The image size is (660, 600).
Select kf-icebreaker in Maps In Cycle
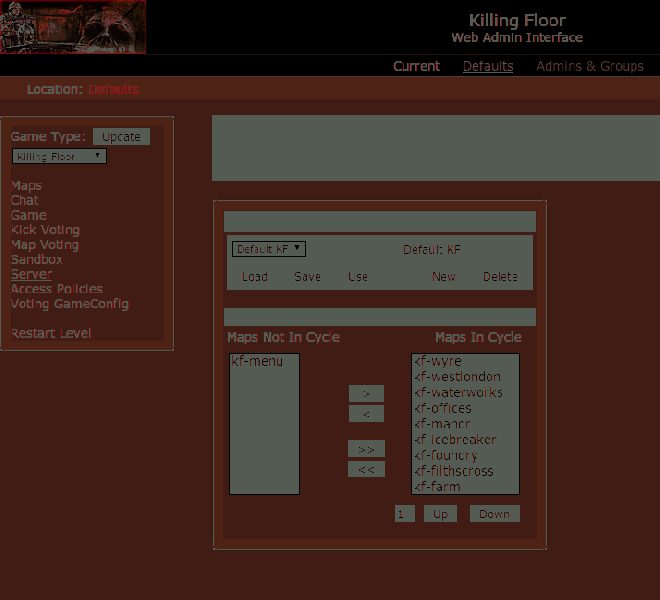click(465, 440)
